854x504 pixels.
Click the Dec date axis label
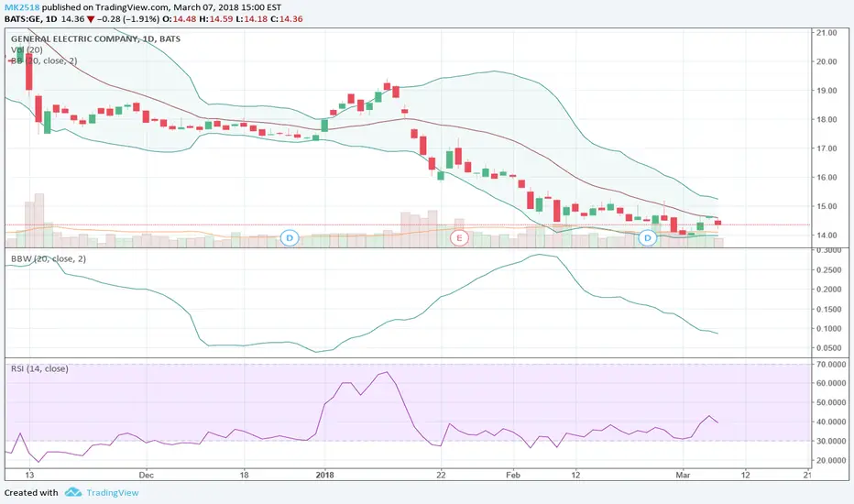[x=147, y=475]
